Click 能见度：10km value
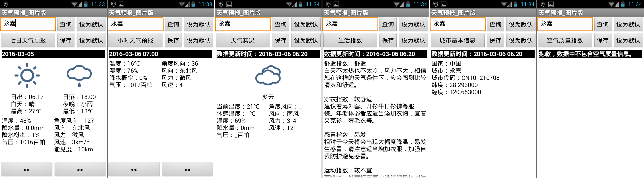 74,149
